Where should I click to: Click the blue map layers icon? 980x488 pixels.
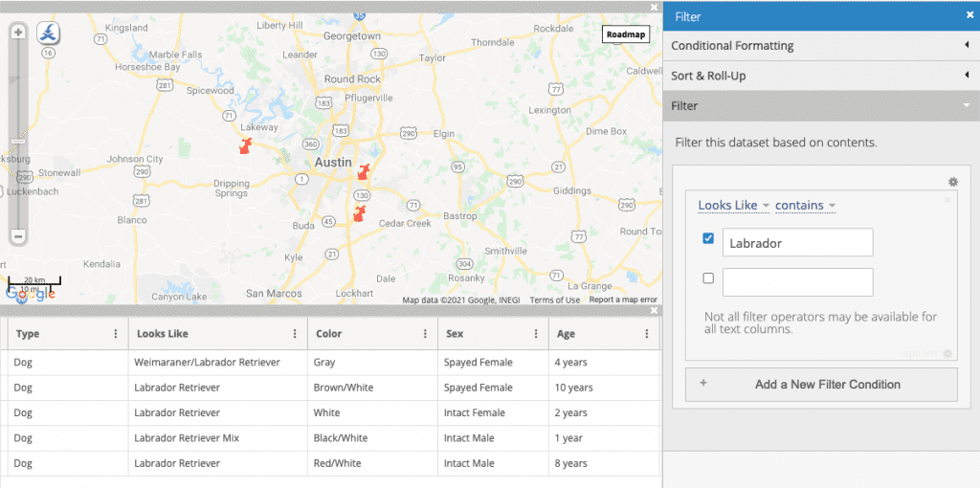click(49, 33)
